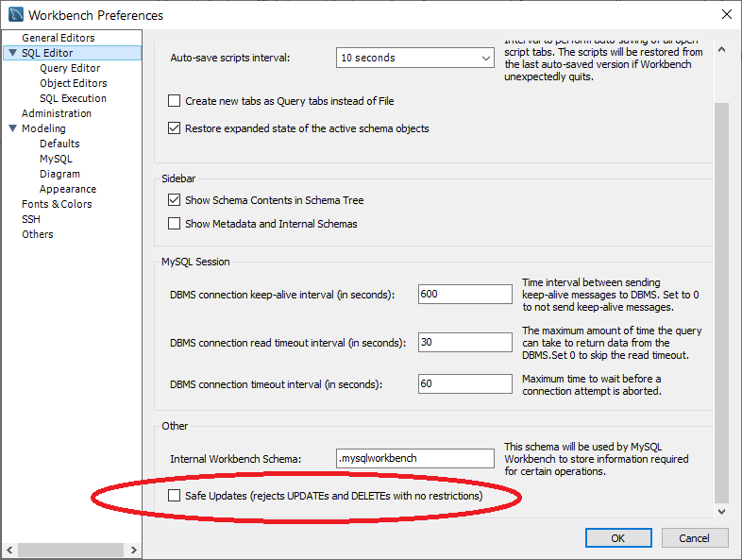Uncheck Restore expanded state of schema objects
This screenshot has height=560, width=742.
(174, 128)
